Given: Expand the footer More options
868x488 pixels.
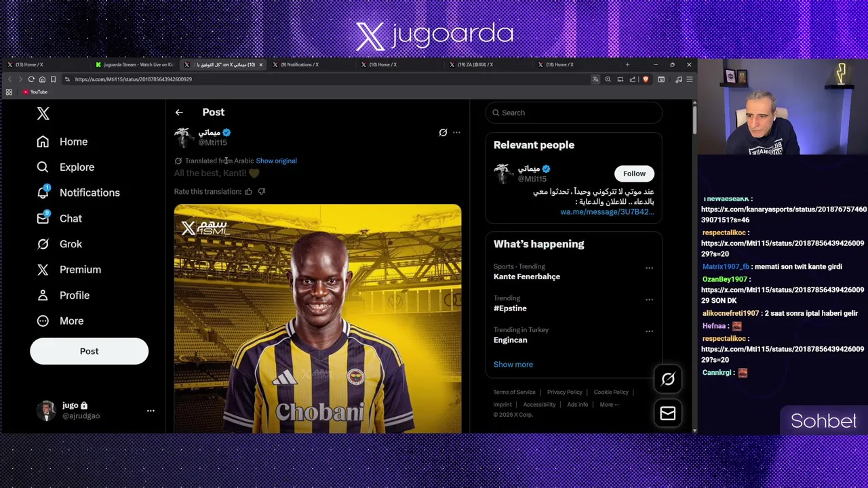Looking at the screenshot, I should pyautogui.click(x=609, y=405).
